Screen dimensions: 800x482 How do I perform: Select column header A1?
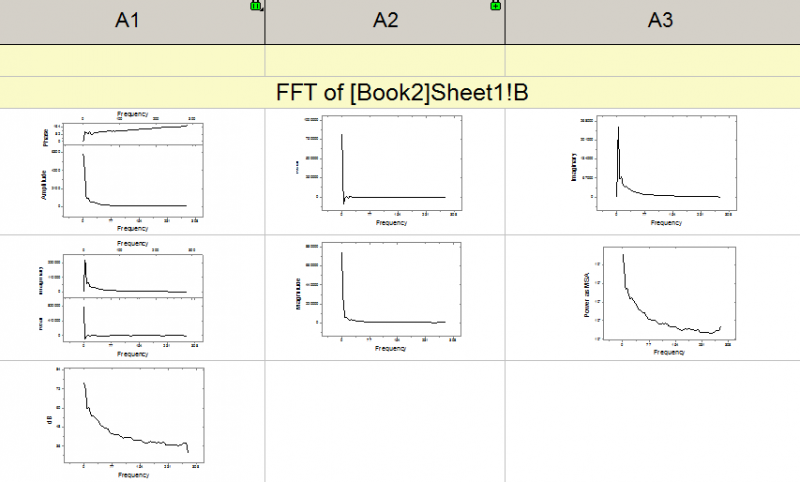[132, 21]
